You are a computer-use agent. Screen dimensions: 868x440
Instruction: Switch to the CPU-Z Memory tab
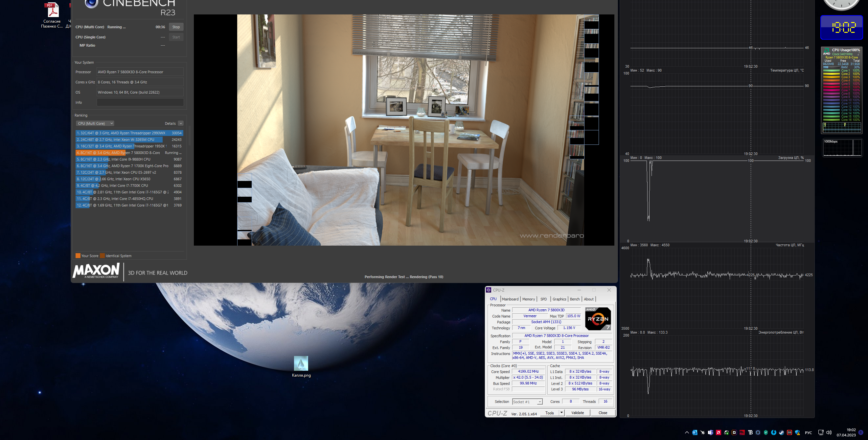[528, 299]
